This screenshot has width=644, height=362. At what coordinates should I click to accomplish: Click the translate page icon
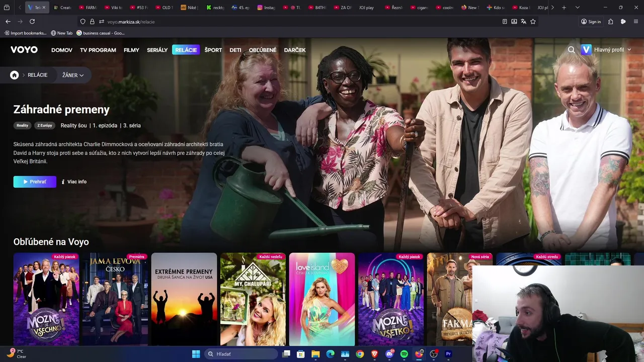click(x=523, y=22)
